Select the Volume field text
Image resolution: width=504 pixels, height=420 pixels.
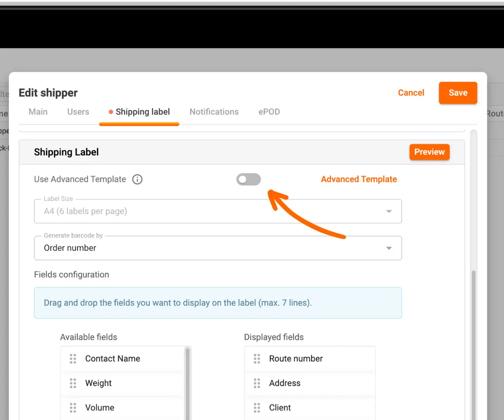tap(100, 407)
